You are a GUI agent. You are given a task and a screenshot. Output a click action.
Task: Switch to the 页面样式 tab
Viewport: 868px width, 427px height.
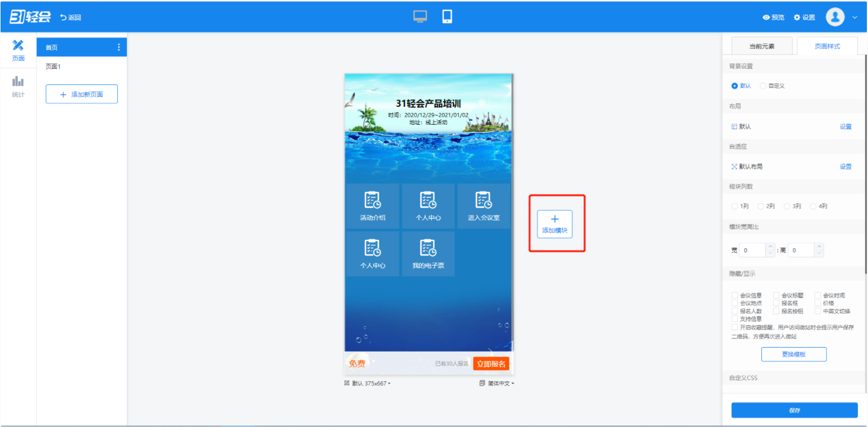click(x=827, y=46)
